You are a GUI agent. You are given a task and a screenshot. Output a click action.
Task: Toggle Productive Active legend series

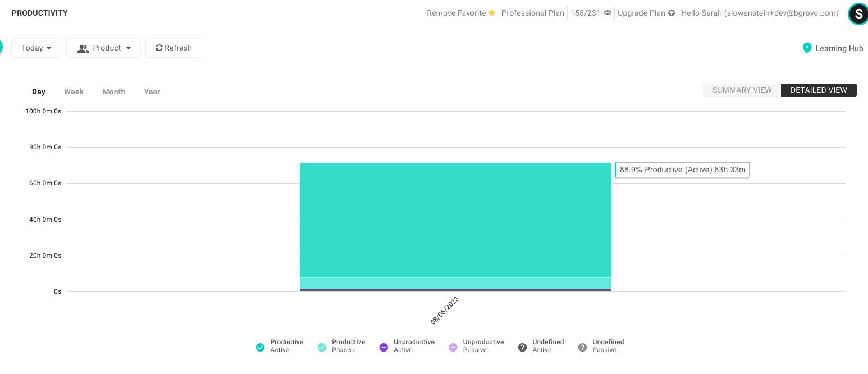click(x=279, y=346)
